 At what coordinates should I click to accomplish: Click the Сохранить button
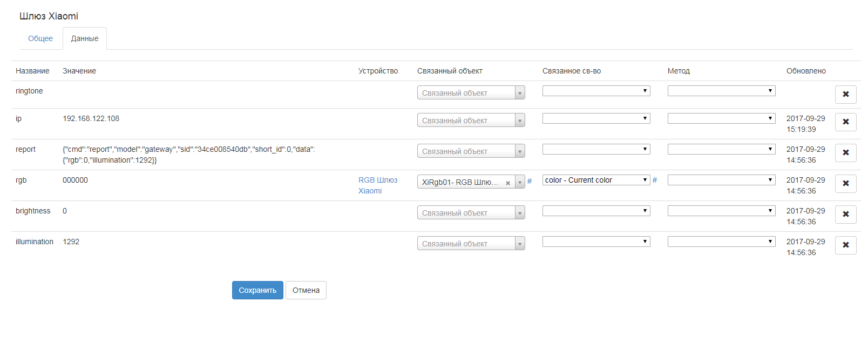coord(257,290)
